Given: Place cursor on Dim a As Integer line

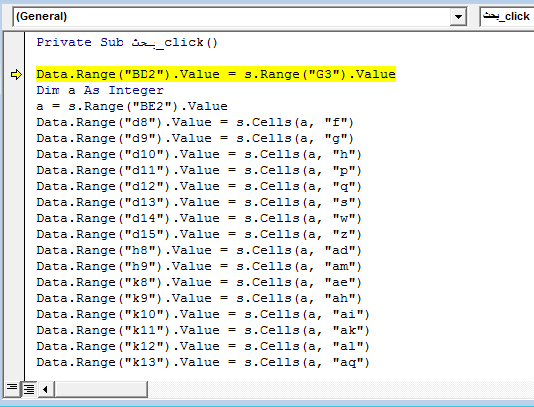Looking at the screenshot, I should click(x=100, y=90).
